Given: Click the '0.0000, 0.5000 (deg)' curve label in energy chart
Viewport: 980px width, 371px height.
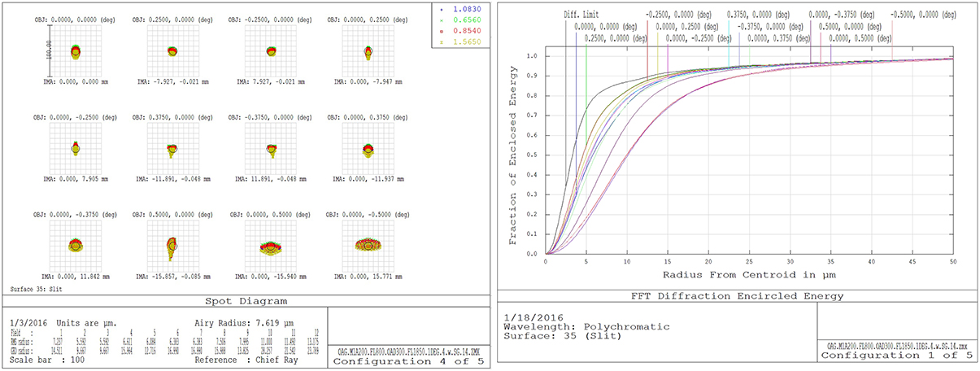Looking at the screenshot, I should 859,38.
